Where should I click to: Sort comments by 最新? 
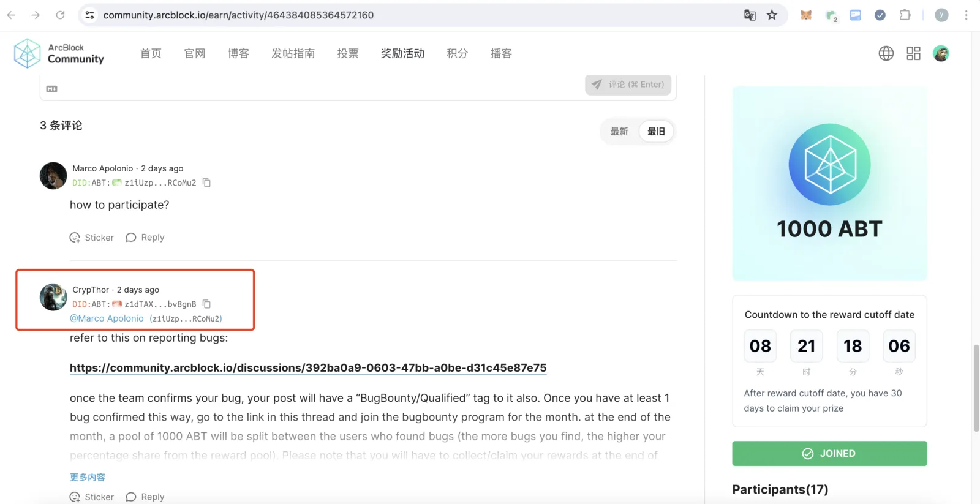[619, 131]
